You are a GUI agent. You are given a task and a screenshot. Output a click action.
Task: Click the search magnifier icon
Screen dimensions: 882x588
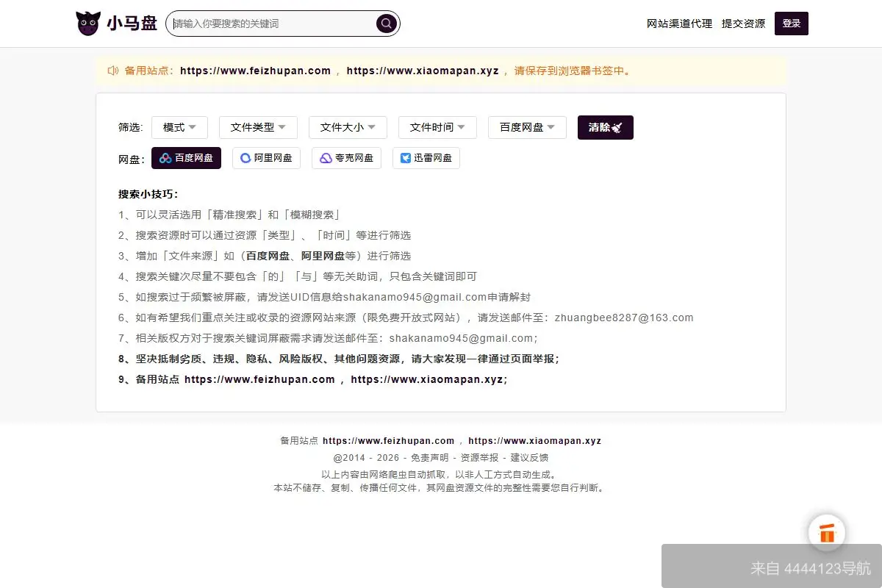click(x=385, y=23)
